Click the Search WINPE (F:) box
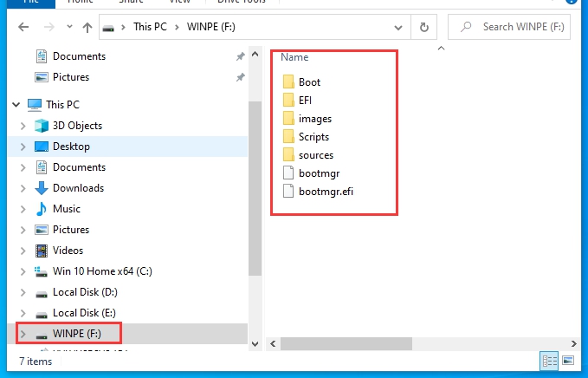Image resolution: width=588 pixels, height=378 pixels. point(509,27)
